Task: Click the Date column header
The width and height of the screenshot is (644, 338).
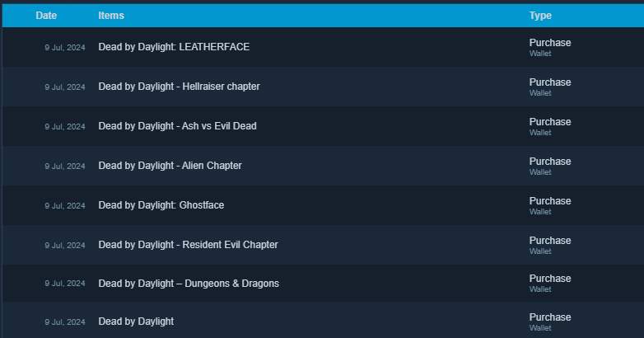Action: click(46, 16)
